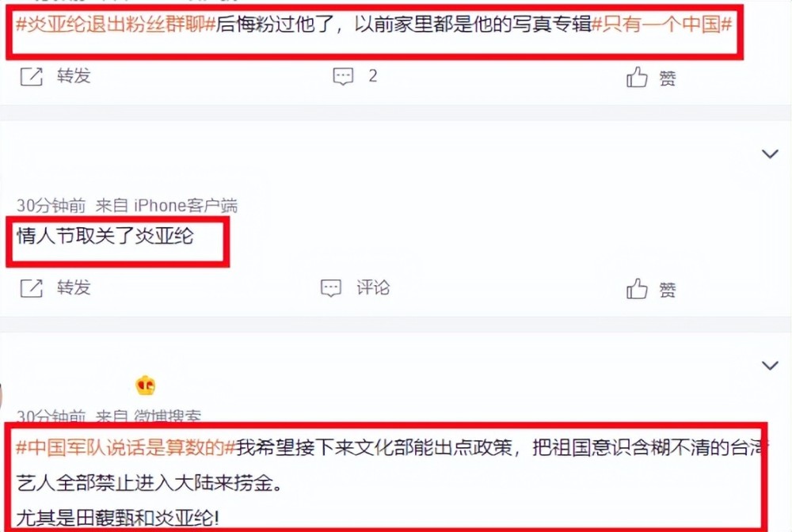792x532 pixels.
Task: Click the comment count 2 on first post
Action: 373,76
